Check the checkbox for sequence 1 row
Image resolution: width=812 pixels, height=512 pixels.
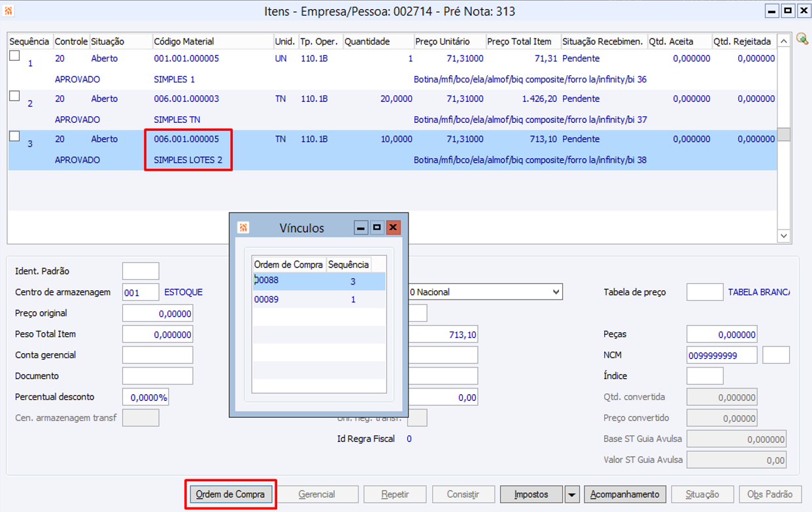click(x=14, y=56)
